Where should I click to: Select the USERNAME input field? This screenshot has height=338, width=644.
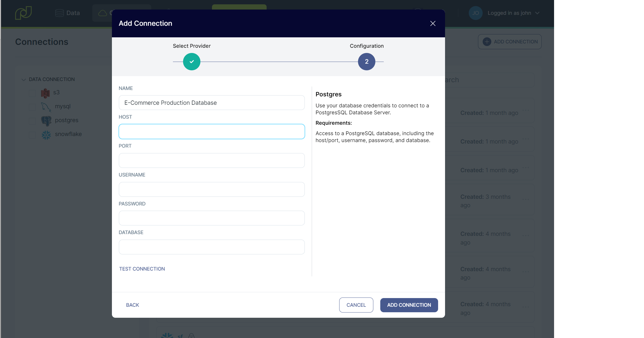(212, 189)
